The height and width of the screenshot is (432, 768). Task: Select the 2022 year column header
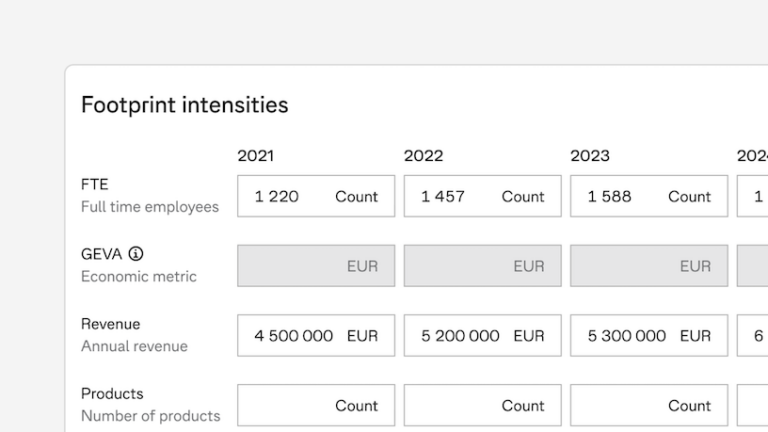(423, 156)
